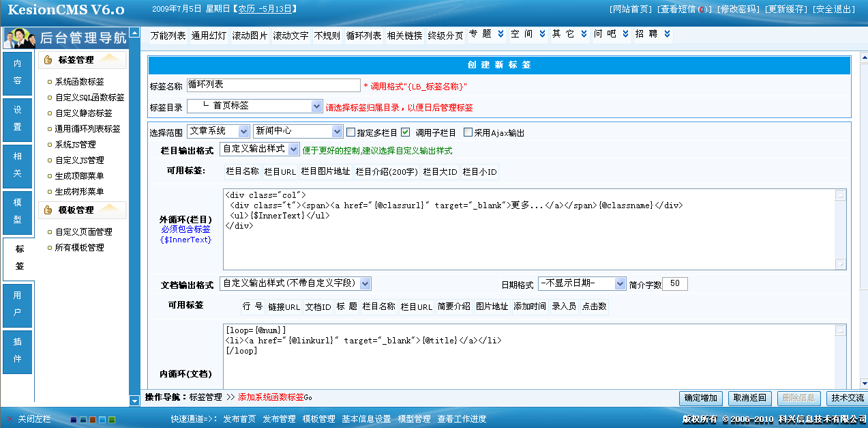
Task: Open the 日期格式 dropdown
Action: [x=619, y=283]
